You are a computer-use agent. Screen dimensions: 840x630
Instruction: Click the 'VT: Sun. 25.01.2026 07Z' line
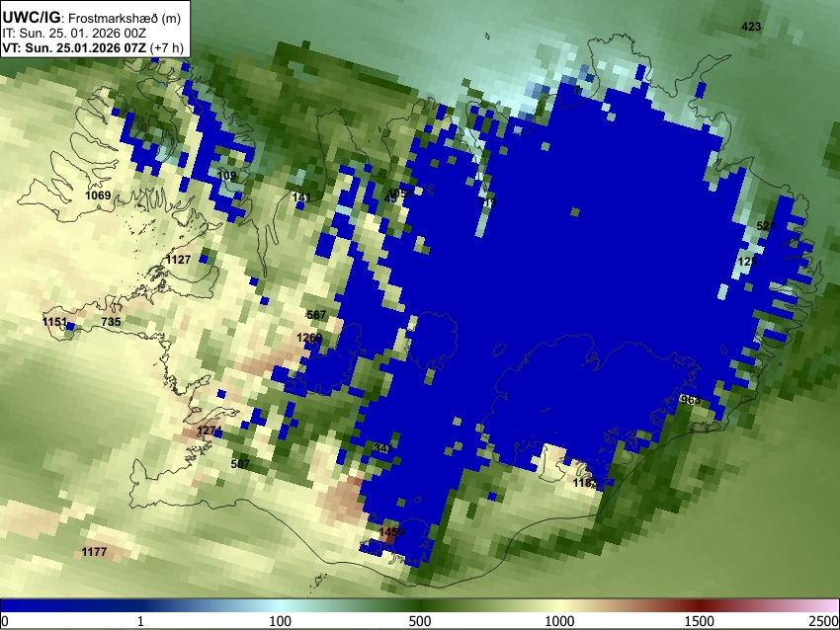tap(74, 47)
